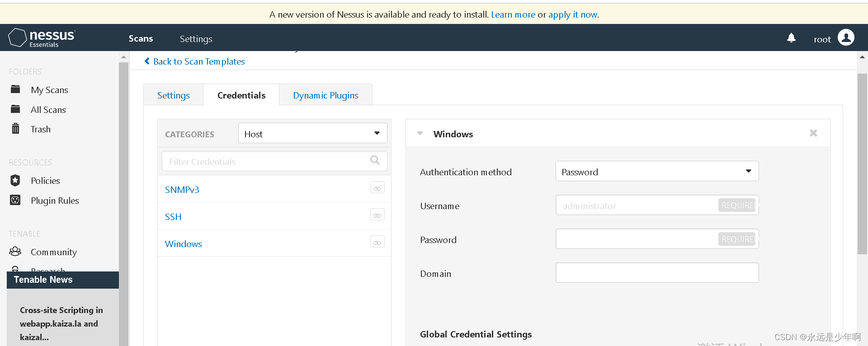This screenshot has height=346, width=868.
Task: Click the Plugin Rules icon
Action: (x=15, y=200)
